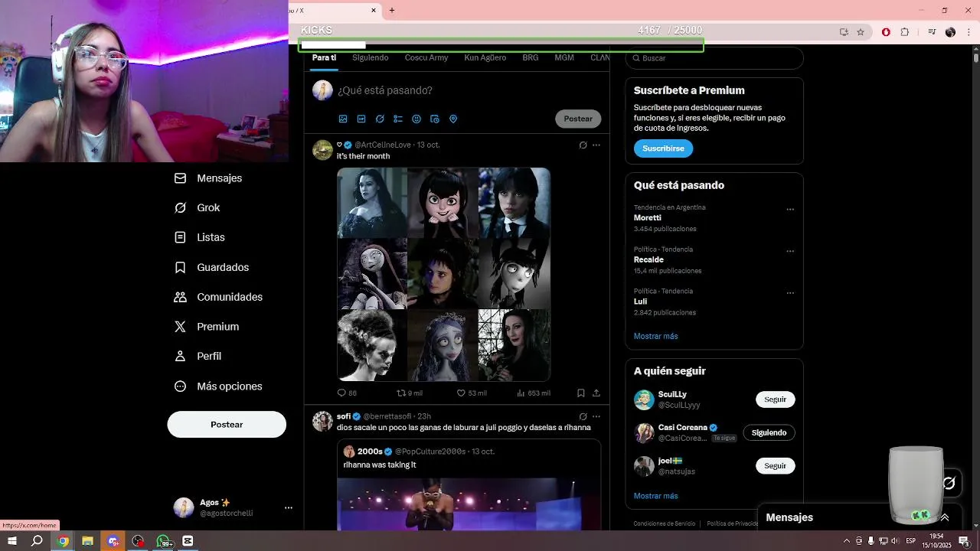Viewport: 980px width, 551px height.
Task: Add a poll to the post
Action: coord(398,119)
